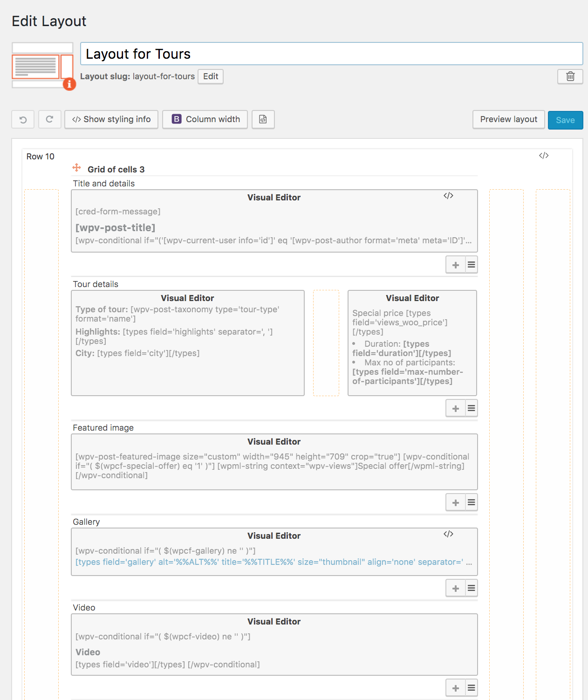Click the redo arrow icon
The image size is (588, 700).
pyautogui.click(x=49, y=119)
